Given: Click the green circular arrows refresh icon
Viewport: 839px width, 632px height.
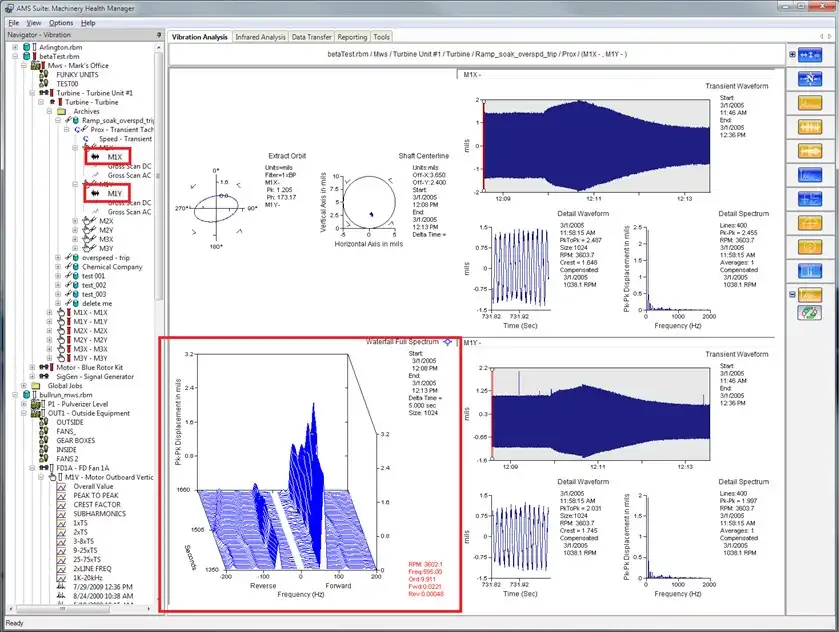Looking at the screenshot, I should click(x=810, y=313).
